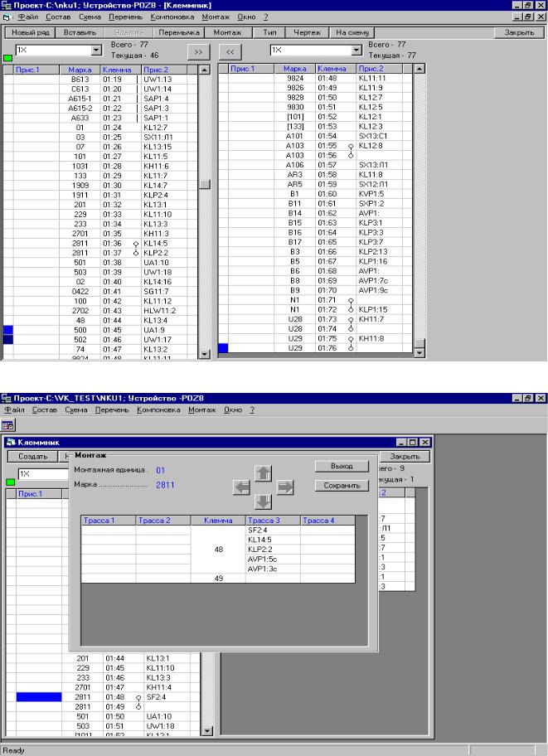Click the right arrow in the Монтаж dialog

tap(285, 487)
